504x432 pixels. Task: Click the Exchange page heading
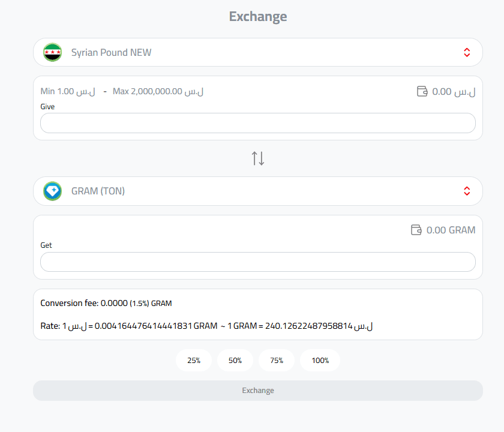click(258, 17)
